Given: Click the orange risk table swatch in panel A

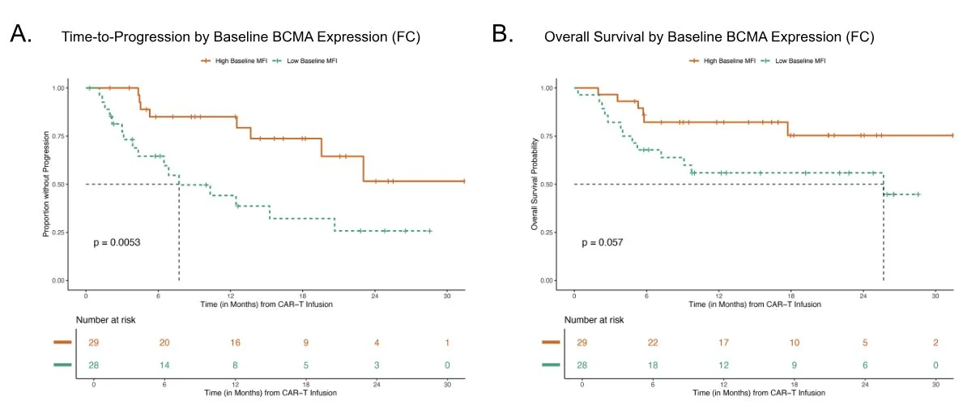Looking at the screenshot, I should click(64, 342).
